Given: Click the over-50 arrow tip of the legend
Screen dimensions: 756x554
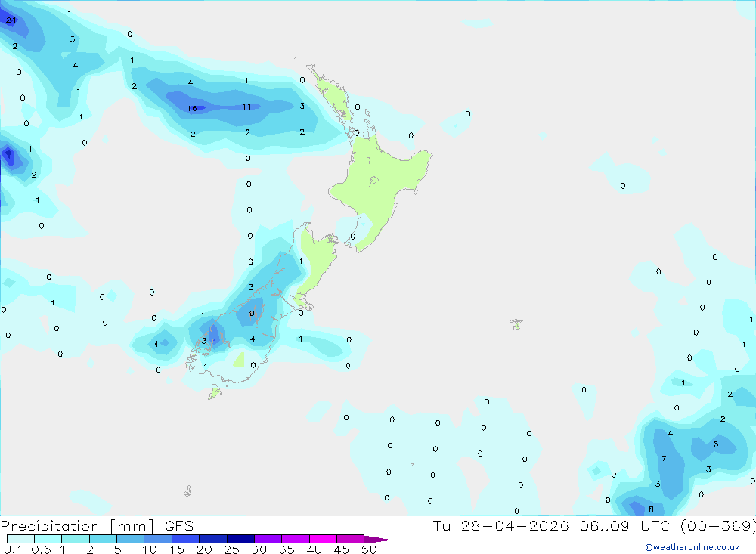Looking at the screenshot, I should 378,540.
